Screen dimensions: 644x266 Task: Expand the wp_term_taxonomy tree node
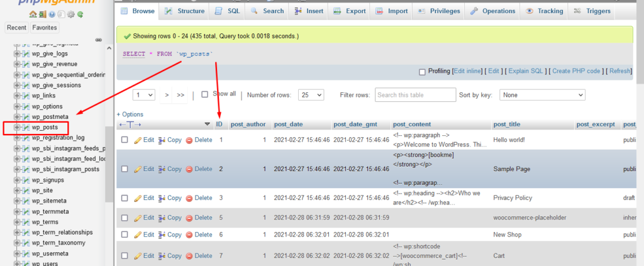[17, 243]
